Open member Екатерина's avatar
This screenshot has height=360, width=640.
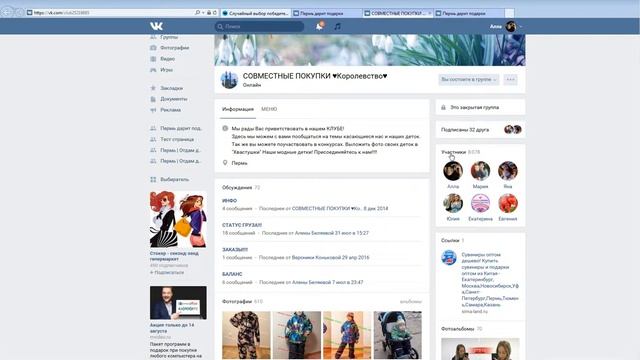click(x=480, y=203)
